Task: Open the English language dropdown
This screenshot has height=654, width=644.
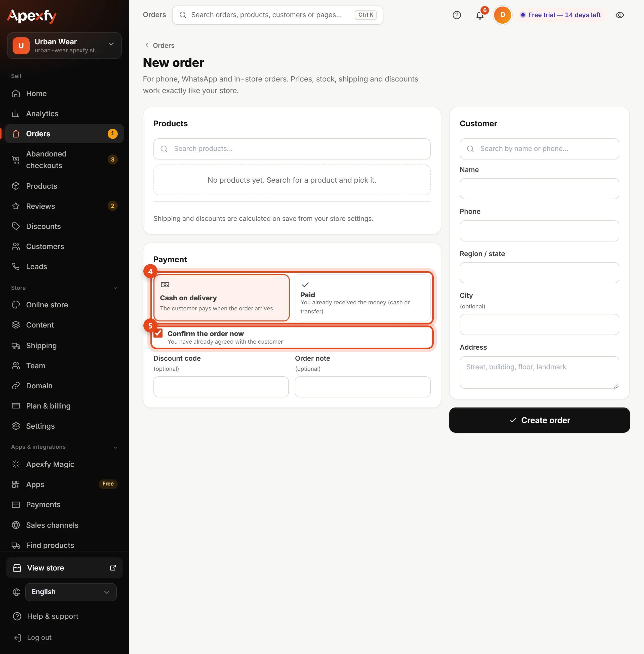Action: pyautogui.click(x=71, y=592)
